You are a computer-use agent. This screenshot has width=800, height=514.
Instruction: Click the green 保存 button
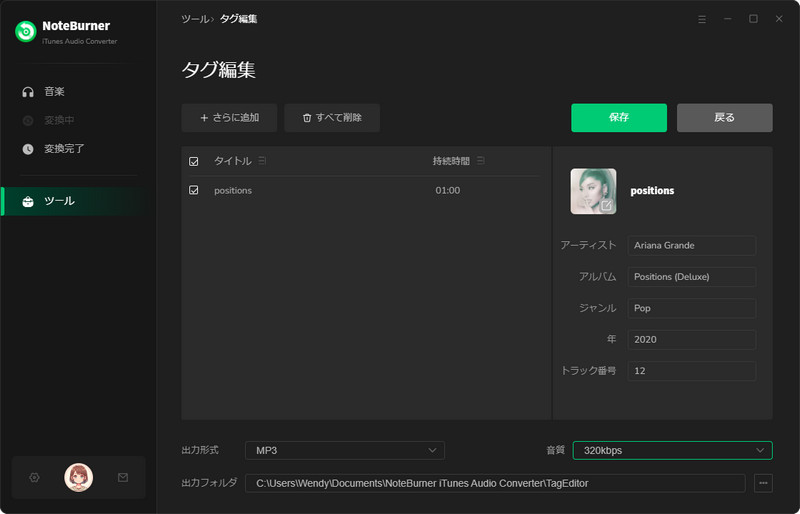[x=619, y=118]
